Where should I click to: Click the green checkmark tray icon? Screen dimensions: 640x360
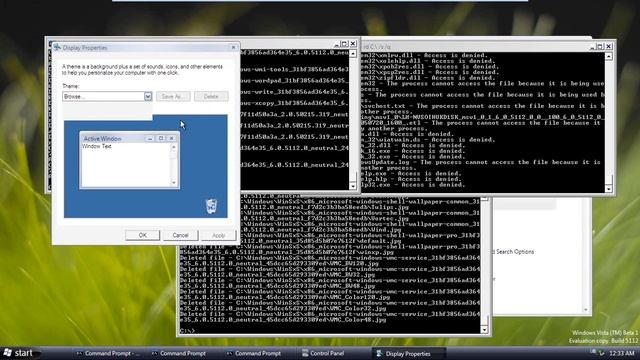601,353
